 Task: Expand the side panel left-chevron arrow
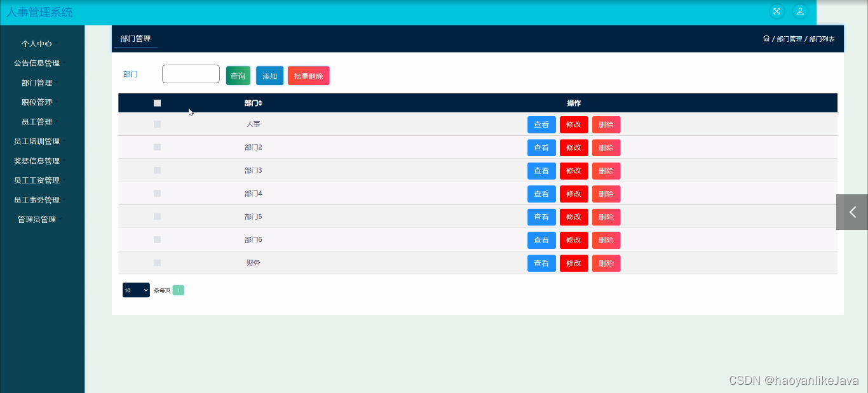[x=852, y=212]
